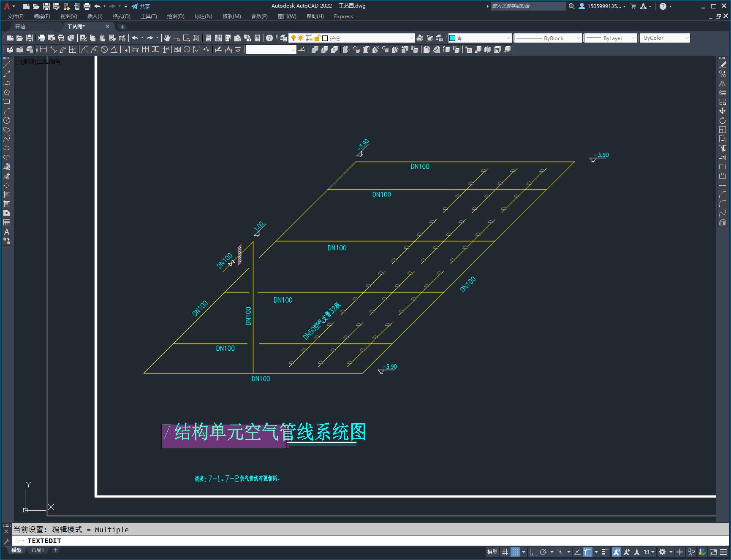The width and height of the screenshot is (731, 560).
Task: Select the Circle draw tool
Action: pyautogui.click(x=7, y=120)
